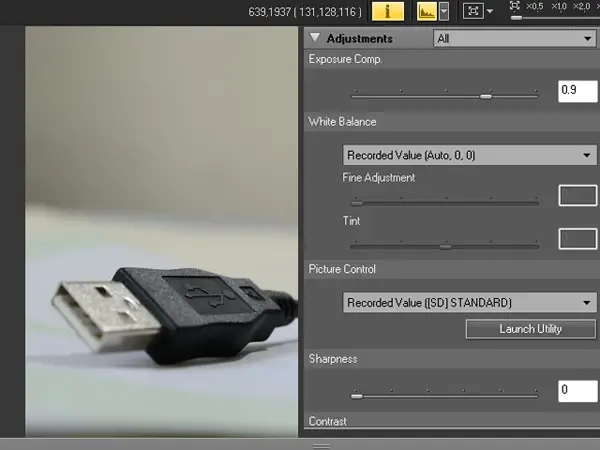Click the bottom panel grip handle
600x450 pixels.
[321, 446]
